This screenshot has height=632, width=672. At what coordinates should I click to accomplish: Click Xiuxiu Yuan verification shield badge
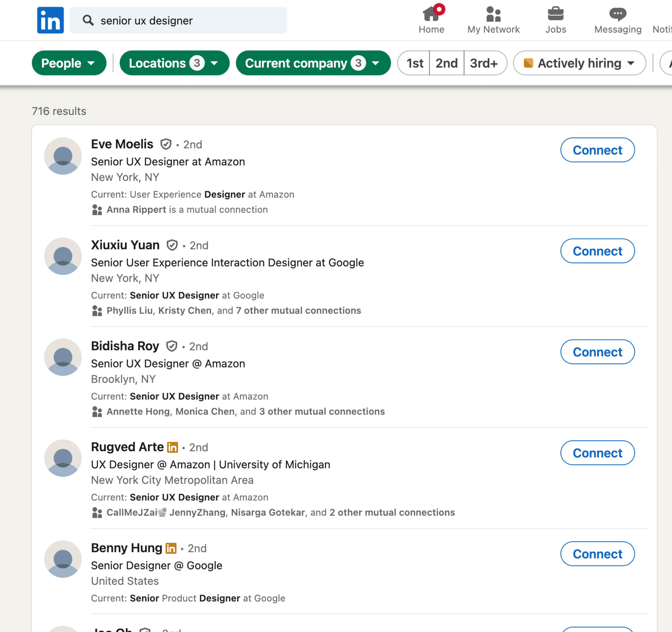[x=172, y=245]
